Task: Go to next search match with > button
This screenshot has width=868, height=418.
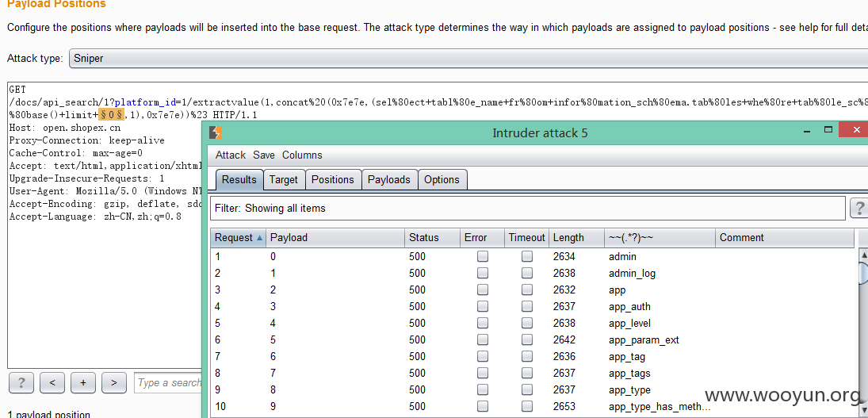Action: click(x=114, y=382)
